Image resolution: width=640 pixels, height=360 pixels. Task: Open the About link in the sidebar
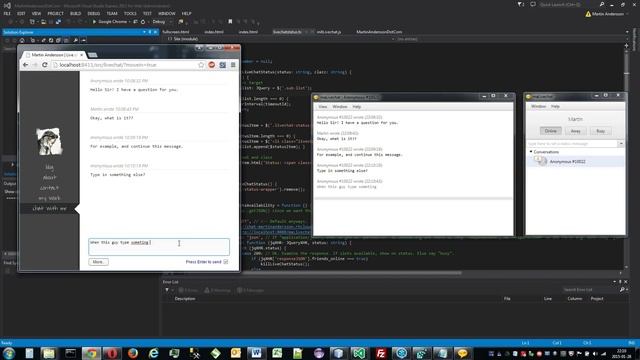[49, 178]
